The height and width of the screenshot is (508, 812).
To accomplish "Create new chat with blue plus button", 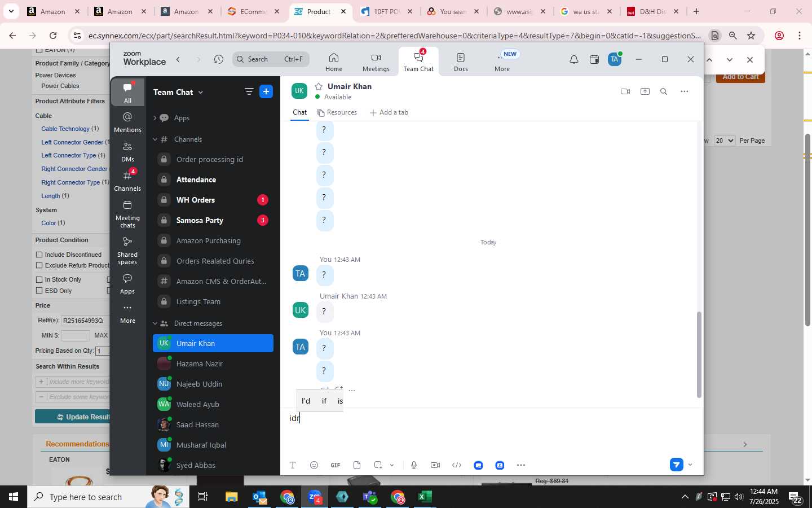I will point(266,91).
